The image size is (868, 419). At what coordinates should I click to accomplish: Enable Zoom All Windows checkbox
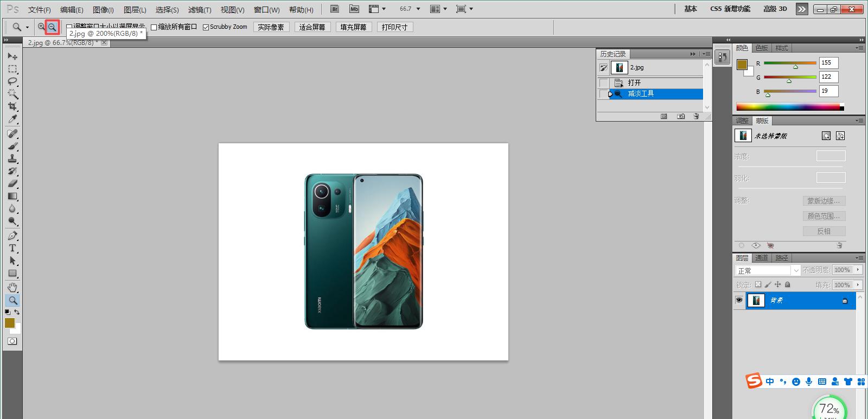click(154, 27)
